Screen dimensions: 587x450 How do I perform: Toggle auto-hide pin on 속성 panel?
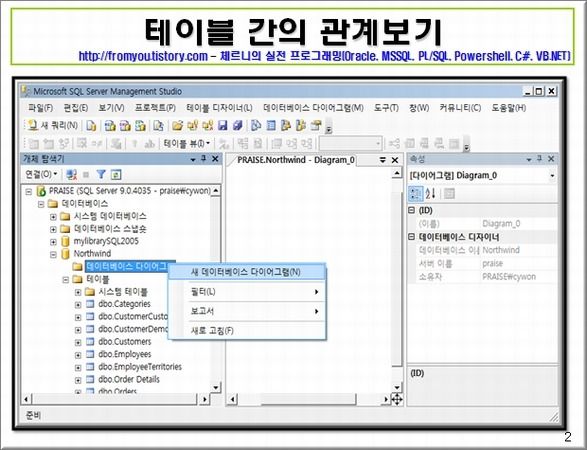pyautogui.click(x=539, y=159)
